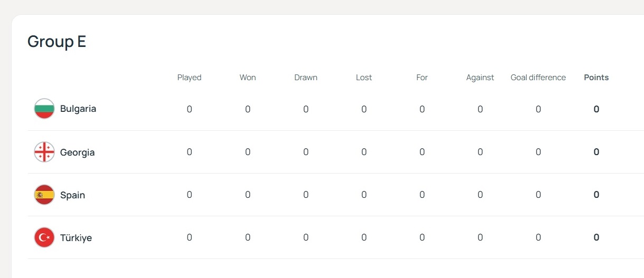Select the Goal difference column header
This screenshot has height=278, width=644.
pos(538,78)
